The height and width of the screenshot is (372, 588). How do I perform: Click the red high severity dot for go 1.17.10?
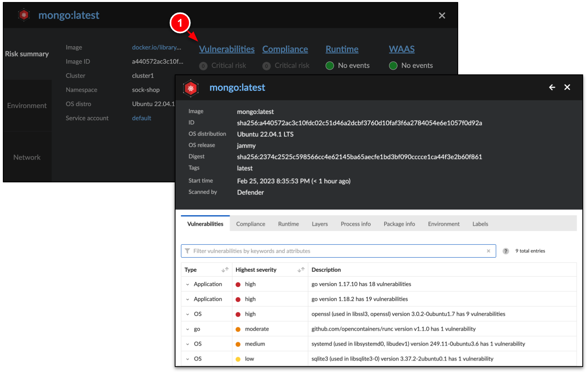tap(238, 285)
